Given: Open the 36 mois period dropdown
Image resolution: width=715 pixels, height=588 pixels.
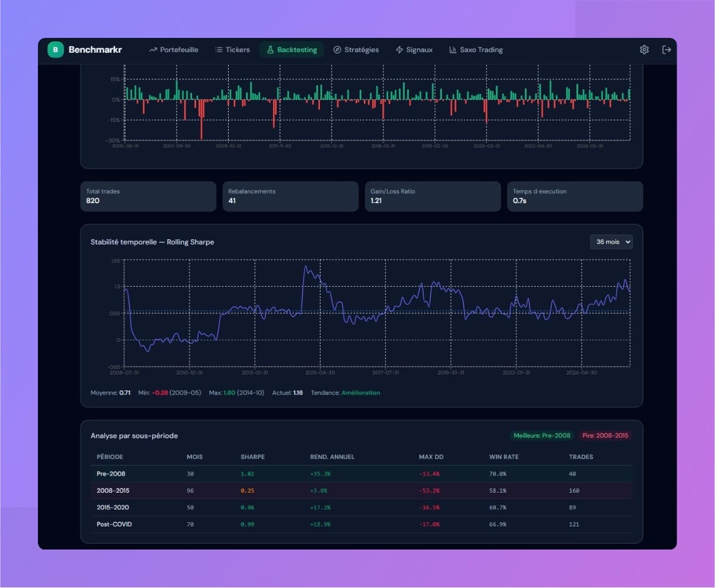Looking at the screenshot, I should coord(611,242).
